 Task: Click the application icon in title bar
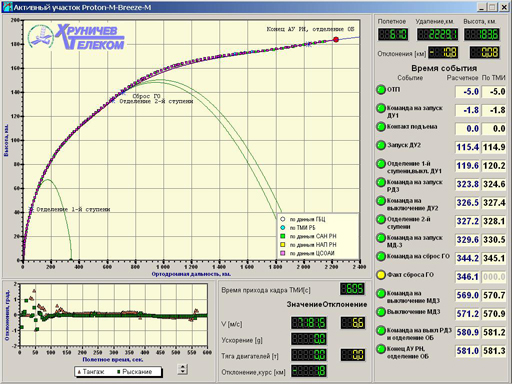click(x=7, y=7)
